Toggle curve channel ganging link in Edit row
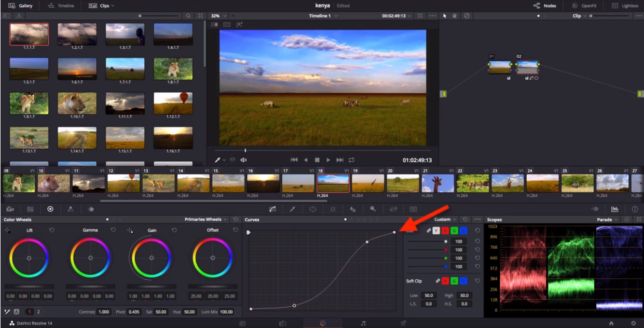Image resolution: width=644 pixels, height=328 pixels. (428, 231)
